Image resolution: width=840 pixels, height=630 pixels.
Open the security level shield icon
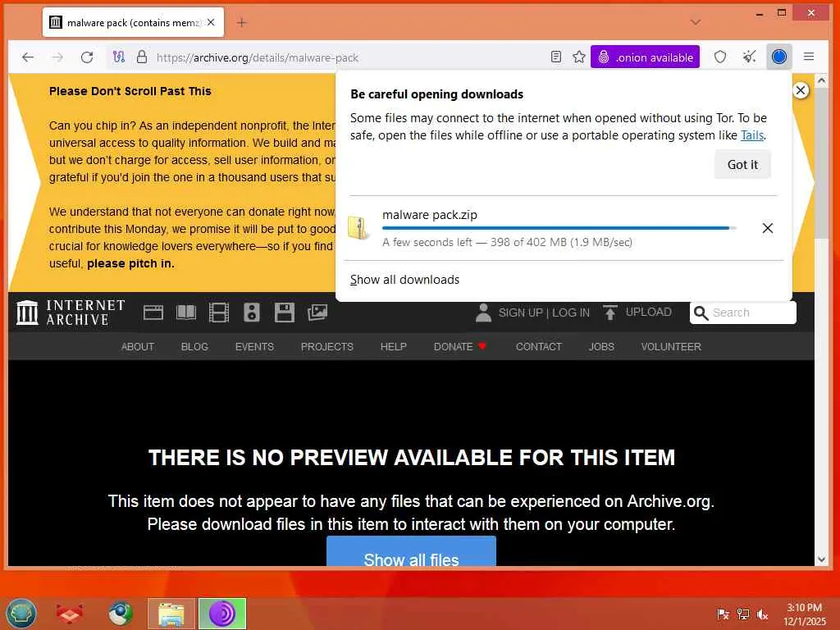tap(720, 57)
